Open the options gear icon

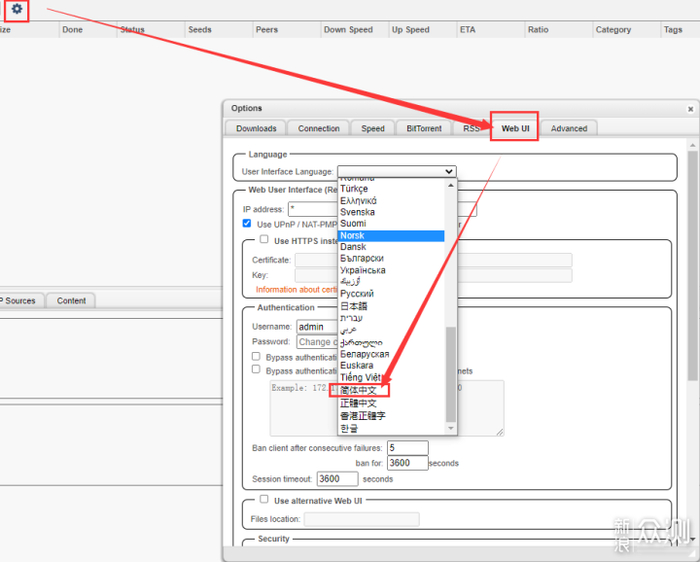point(17,9)
